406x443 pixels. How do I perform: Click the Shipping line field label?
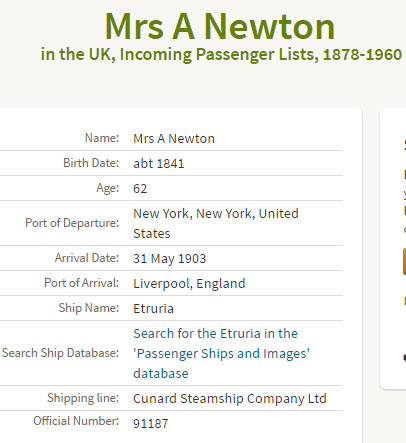tap(83, 398)
